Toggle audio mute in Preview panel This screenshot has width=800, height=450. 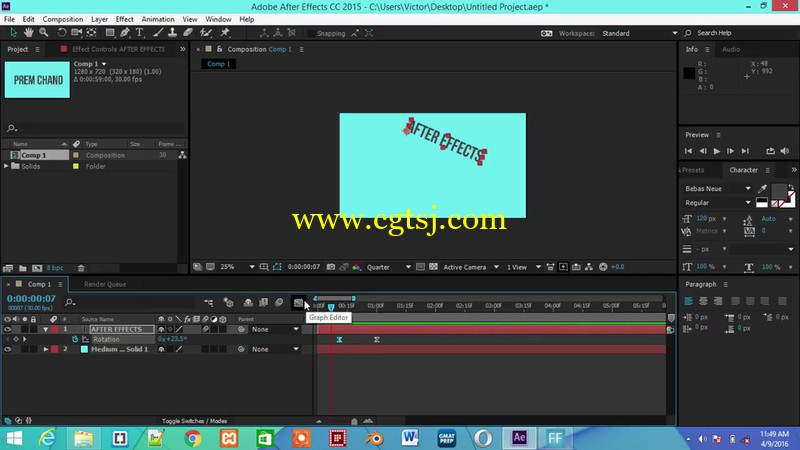pyautogui.click(x=785, y=151)
